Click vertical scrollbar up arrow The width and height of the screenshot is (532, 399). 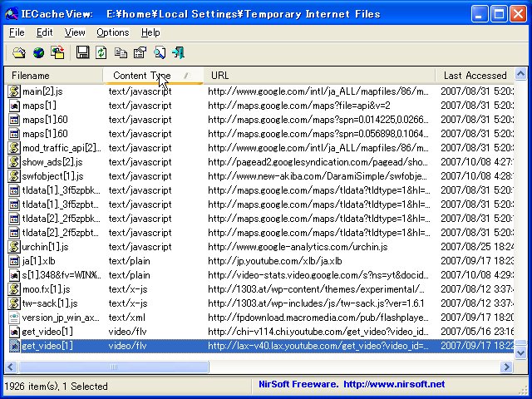[520, 73]
